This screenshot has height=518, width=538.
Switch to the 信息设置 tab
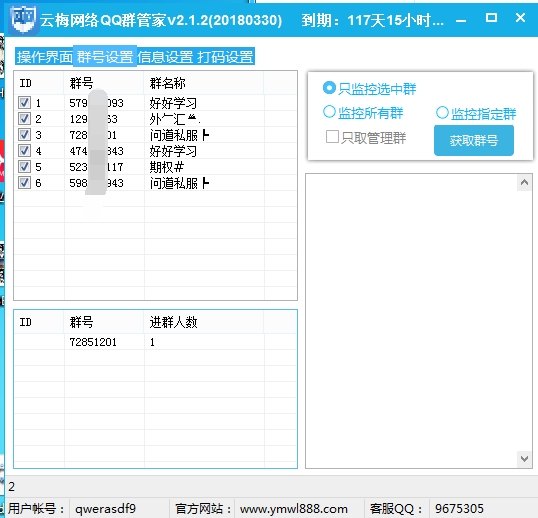pos(165,57)
